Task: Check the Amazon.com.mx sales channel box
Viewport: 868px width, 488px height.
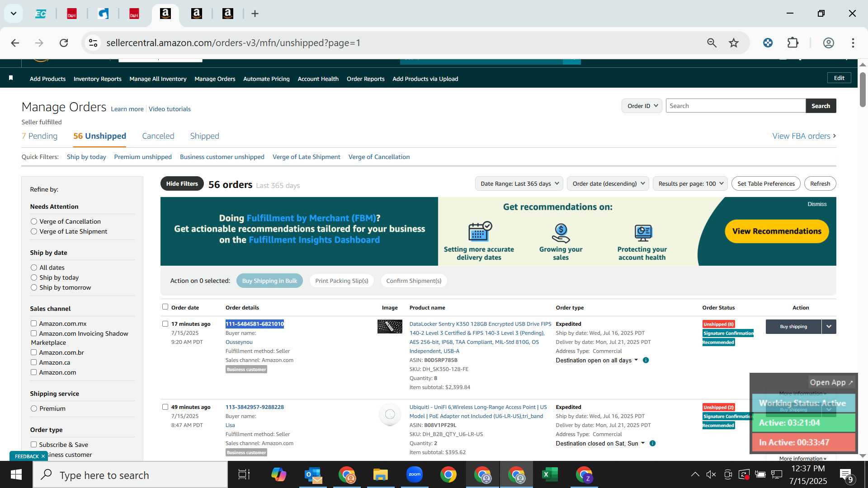Action: 33,324
